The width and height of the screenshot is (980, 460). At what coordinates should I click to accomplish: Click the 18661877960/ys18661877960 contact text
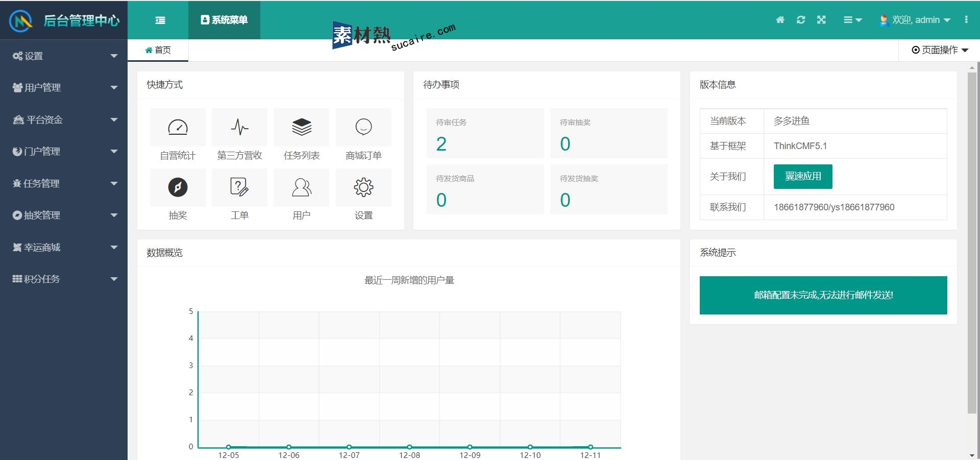tap(834, 207)
